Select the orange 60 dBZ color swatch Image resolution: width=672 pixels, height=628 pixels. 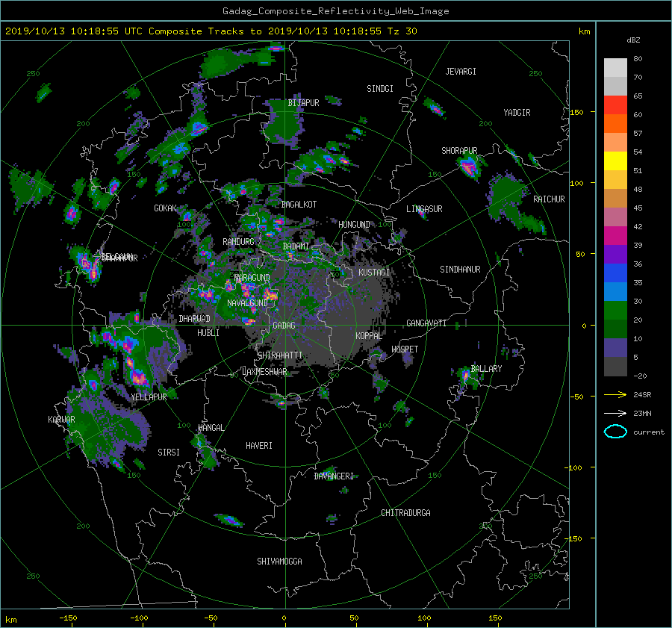(x=615, y=123)
